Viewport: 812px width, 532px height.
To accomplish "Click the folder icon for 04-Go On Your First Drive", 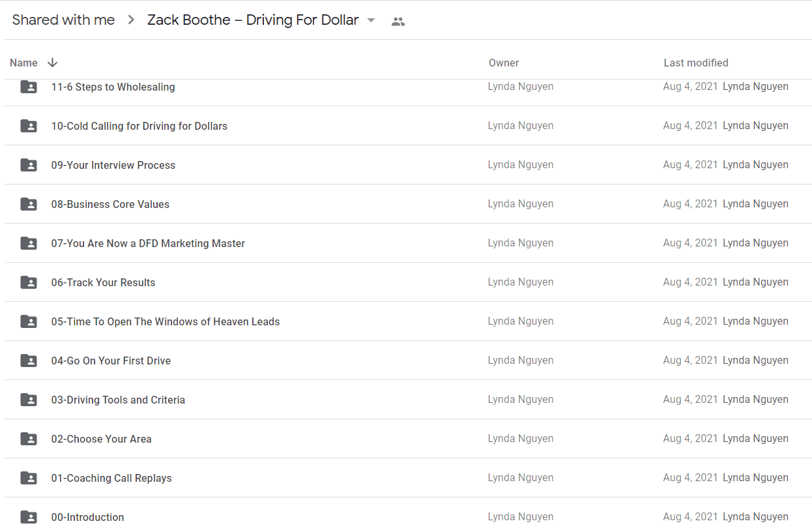I will (x=29, y=361).
